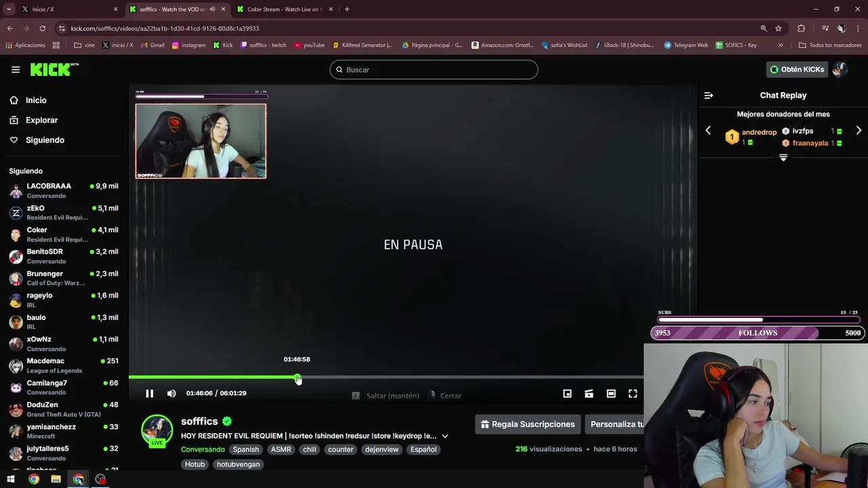Switch to the Coker Stream browser tab

click(283, 9)
